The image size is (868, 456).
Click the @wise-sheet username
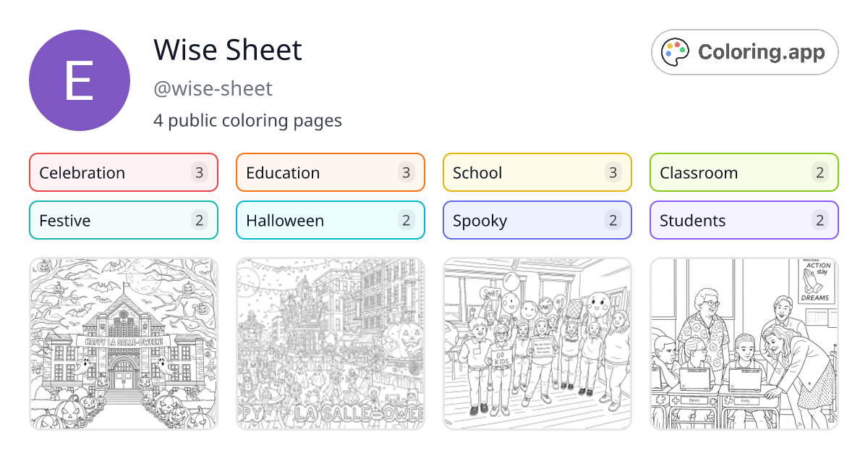click(213, 88)
